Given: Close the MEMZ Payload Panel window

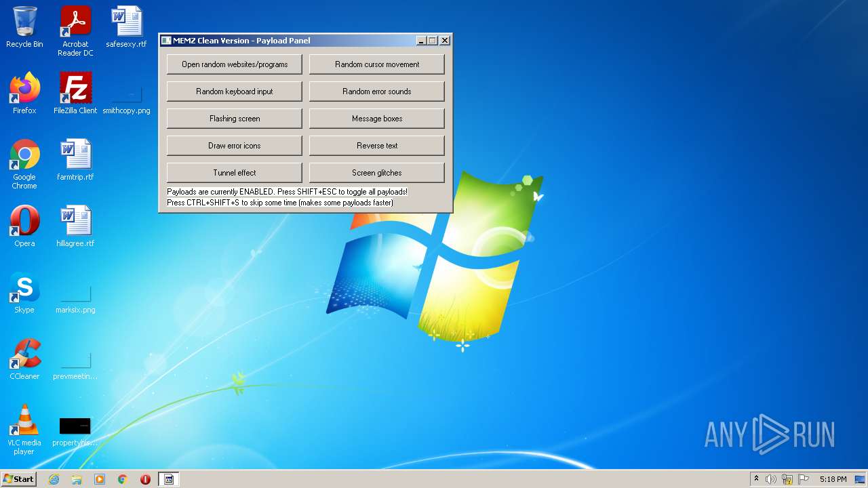Looking at the screenshot, I should [445, 41].
